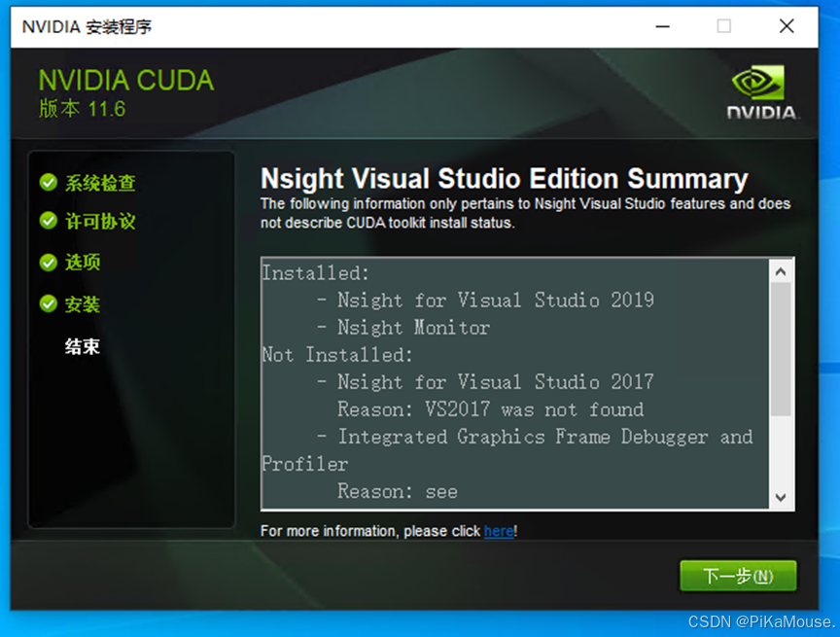Image resolution: width=840 pixels, height=637 pixels.
Task: Click the green checkmark beside 选项
Action: [x=49, y=262]
